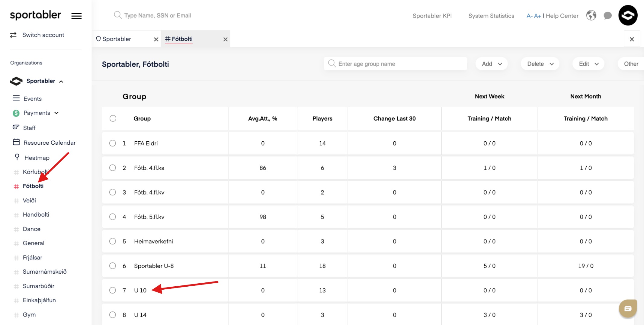Image resolution: width=644 pixels, height=325 pixels.
Task: Click the shield icon on the Sportabler tab
Action: tap(98, 39)
